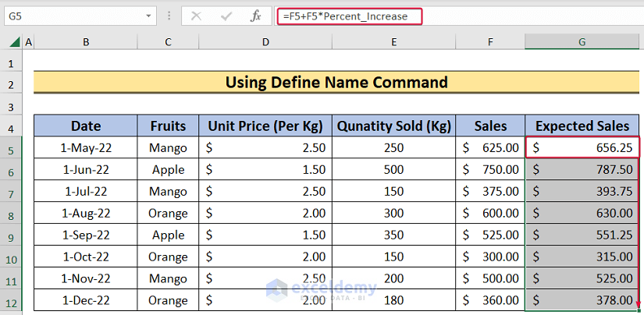
Task: Click the Cancel (X) formula bar icon
Action: pos(197,16)
